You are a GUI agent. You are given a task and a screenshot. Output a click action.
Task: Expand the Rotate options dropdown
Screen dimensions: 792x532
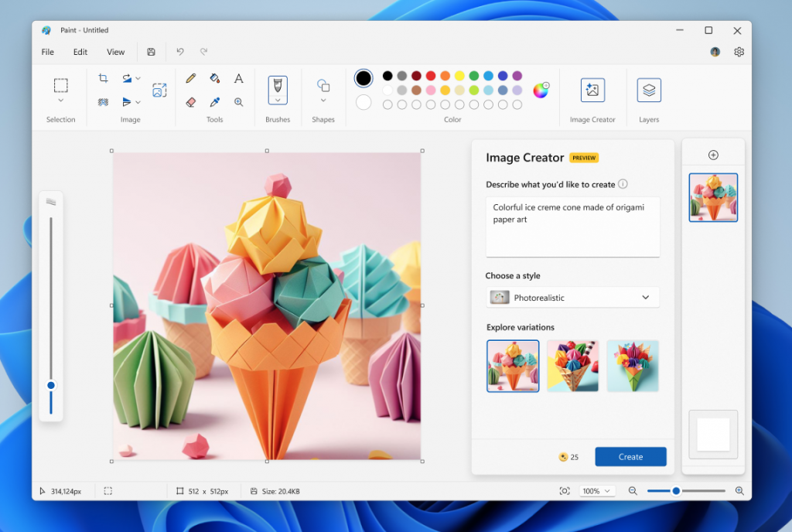pos(138,78)
